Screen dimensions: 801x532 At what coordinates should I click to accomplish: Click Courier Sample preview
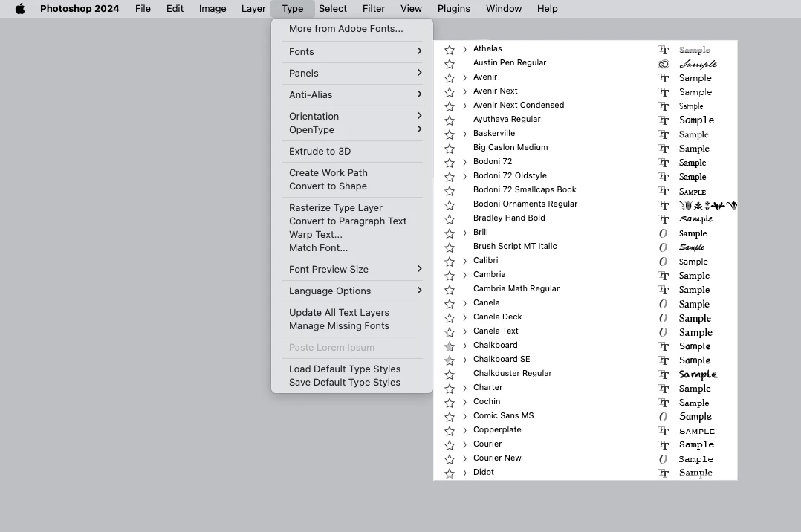tap(696, 444)
